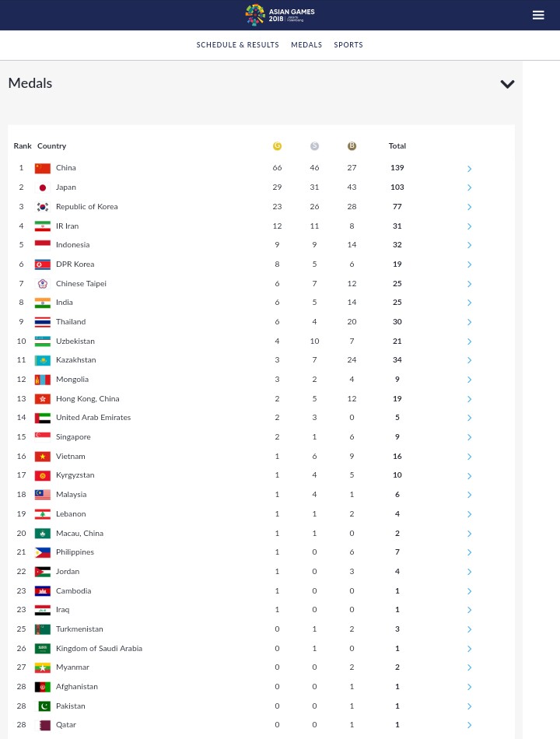Click the Indonesia flag icon
Viewport: 560px width, 739px height.
tap(43, 245)
